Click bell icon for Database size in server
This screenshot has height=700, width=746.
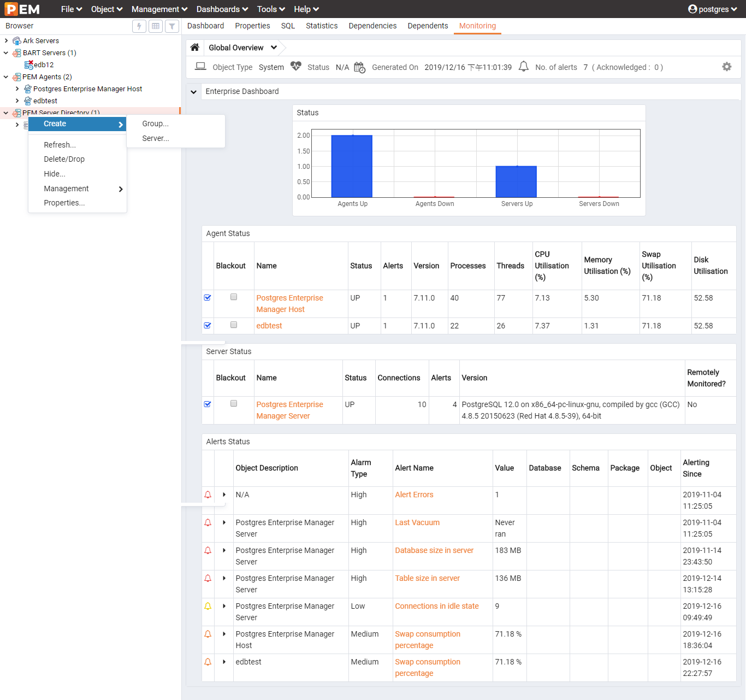[x=208, y=551]
